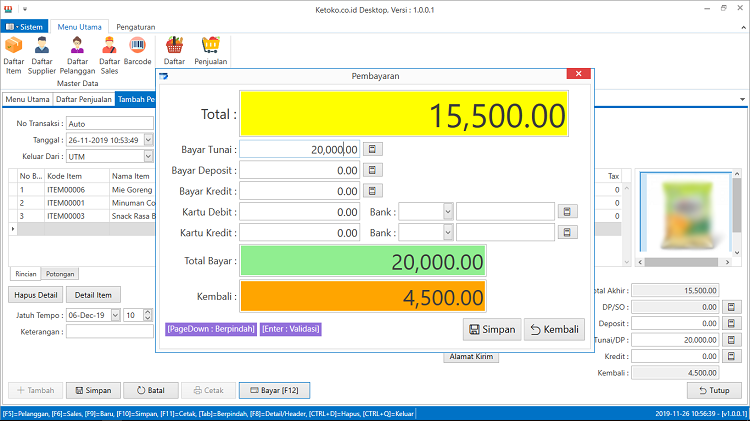Open the Tanggal date dropdown
Screen dimensions: 750x421
(148, 140)
